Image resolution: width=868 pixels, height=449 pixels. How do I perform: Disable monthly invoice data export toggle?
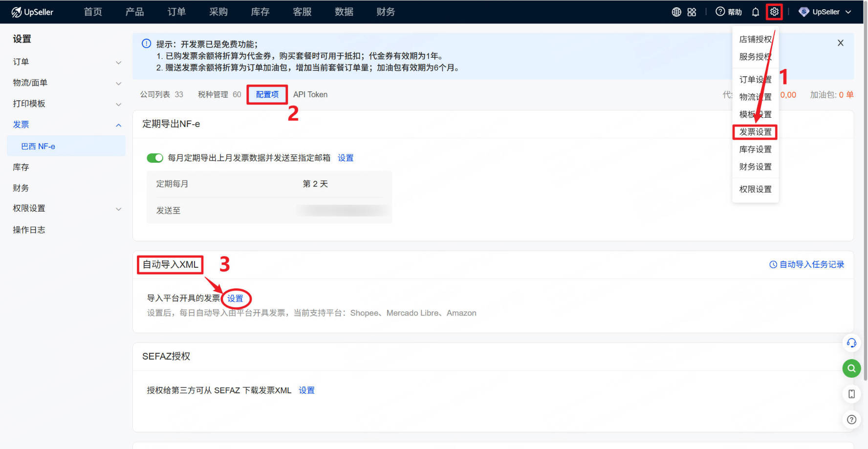155,158
